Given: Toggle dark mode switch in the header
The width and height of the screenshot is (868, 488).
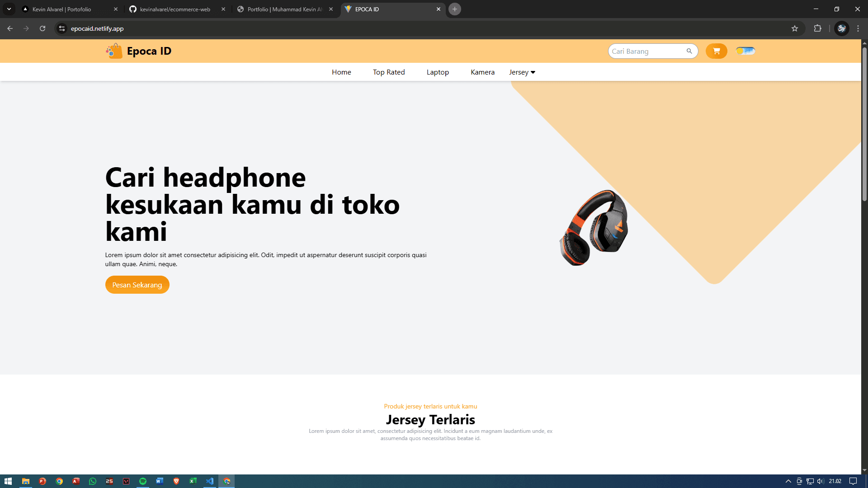Looking at the screenshot, I should point(745,51).
